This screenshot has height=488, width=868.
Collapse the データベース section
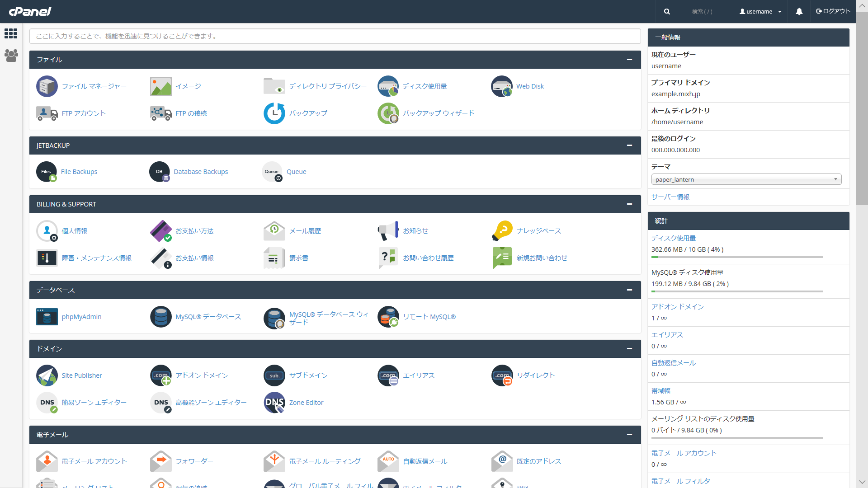click(629, 290)
